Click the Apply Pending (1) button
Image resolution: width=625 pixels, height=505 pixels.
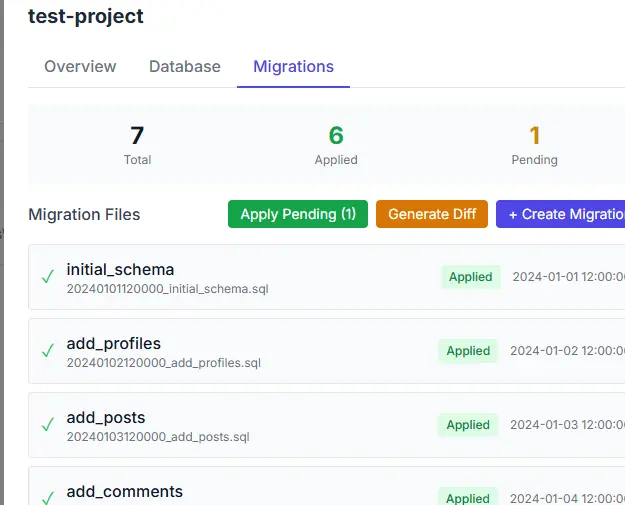pyautogui.click(x=298, y=214)
